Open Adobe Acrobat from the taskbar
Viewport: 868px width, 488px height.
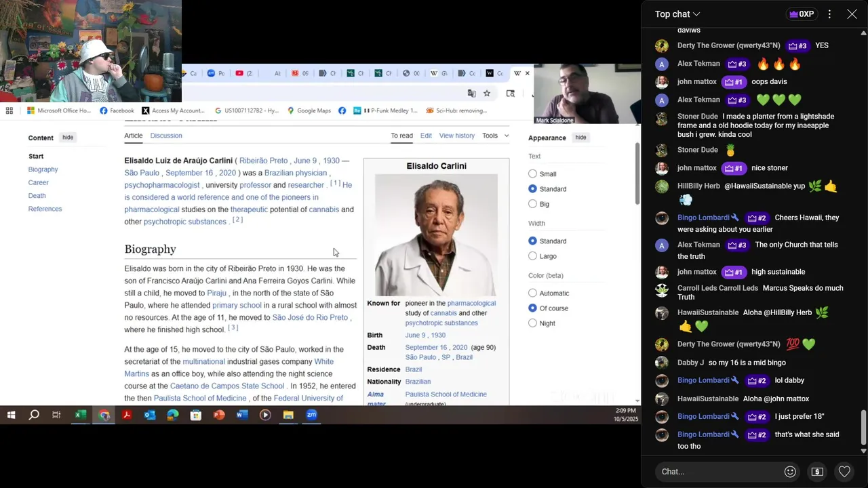click(127, 415)
